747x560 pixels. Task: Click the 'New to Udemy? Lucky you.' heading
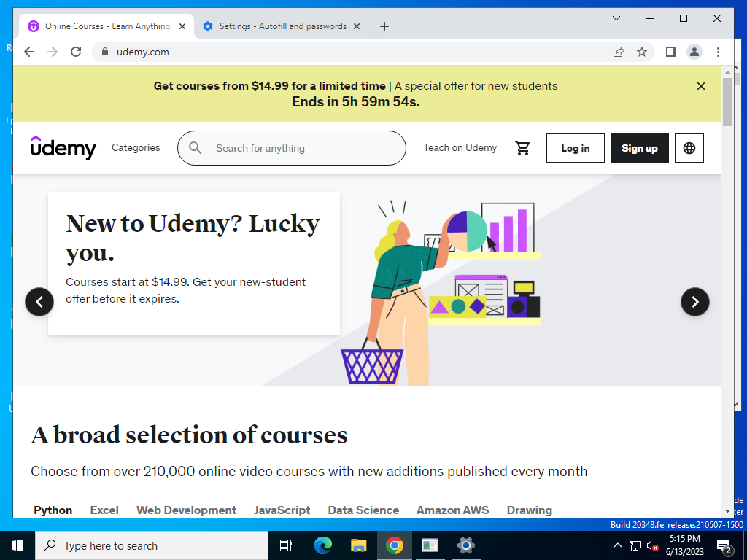193,238
